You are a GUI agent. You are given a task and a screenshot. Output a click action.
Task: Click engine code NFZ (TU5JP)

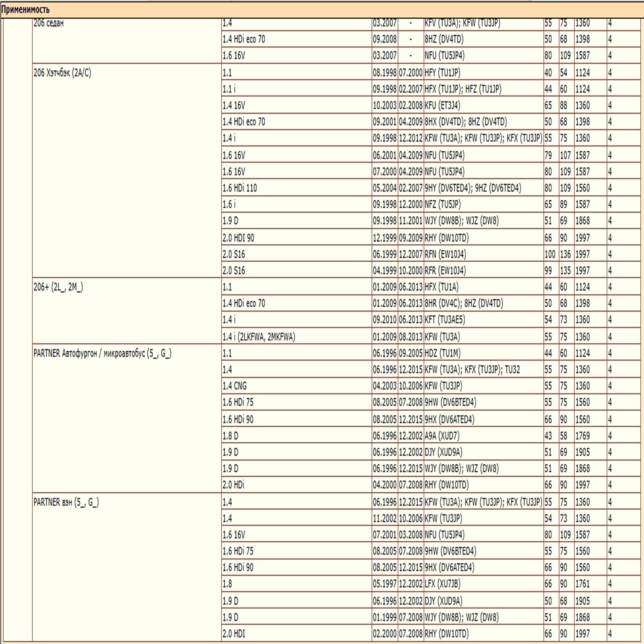[442, 204]
